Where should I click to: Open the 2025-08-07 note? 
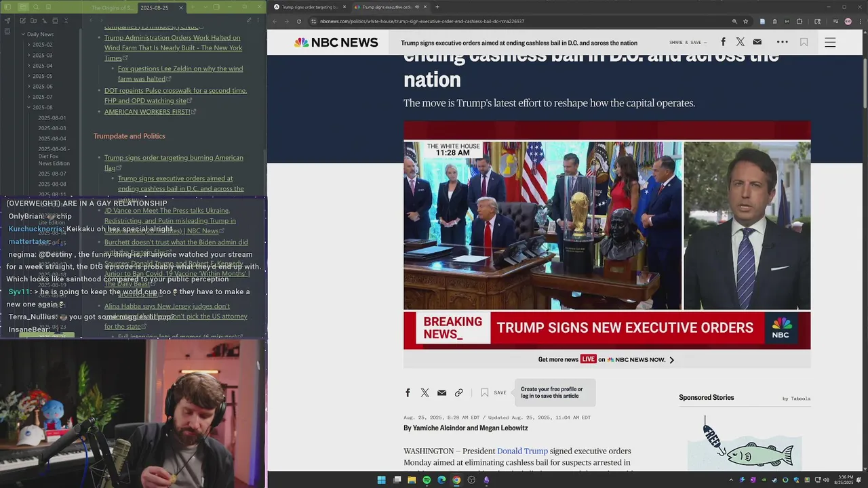click(52, 174)
